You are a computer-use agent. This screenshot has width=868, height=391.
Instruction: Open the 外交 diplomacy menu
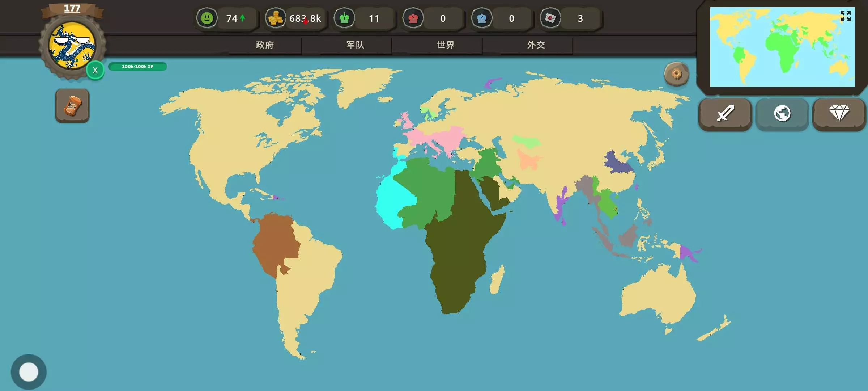536,45
